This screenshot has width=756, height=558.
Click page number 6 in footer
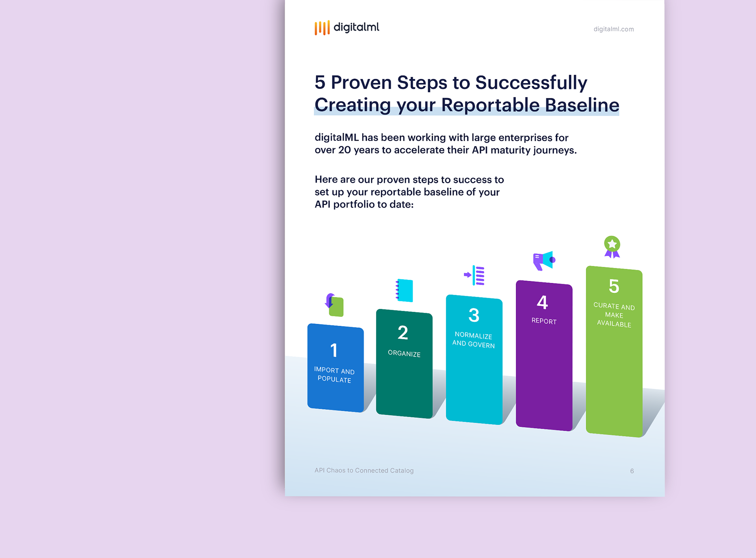[x=632, y=471]
